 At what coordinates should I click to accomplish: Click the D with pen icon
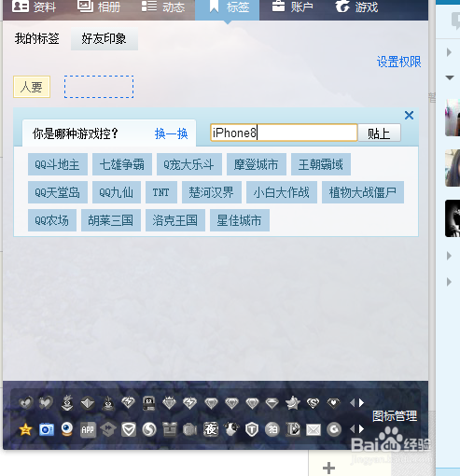click(293, 429)
